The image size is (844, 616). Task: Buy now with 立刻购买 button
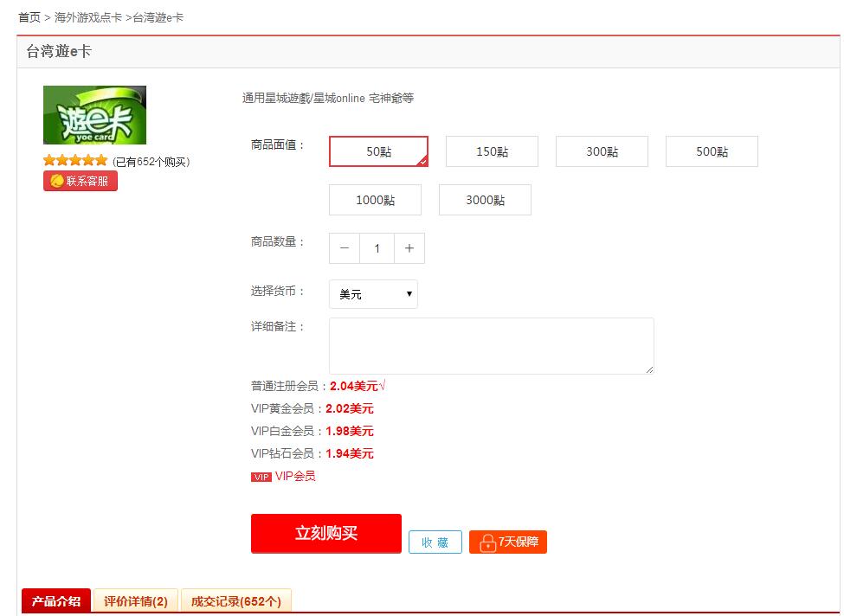pos(326,533)
